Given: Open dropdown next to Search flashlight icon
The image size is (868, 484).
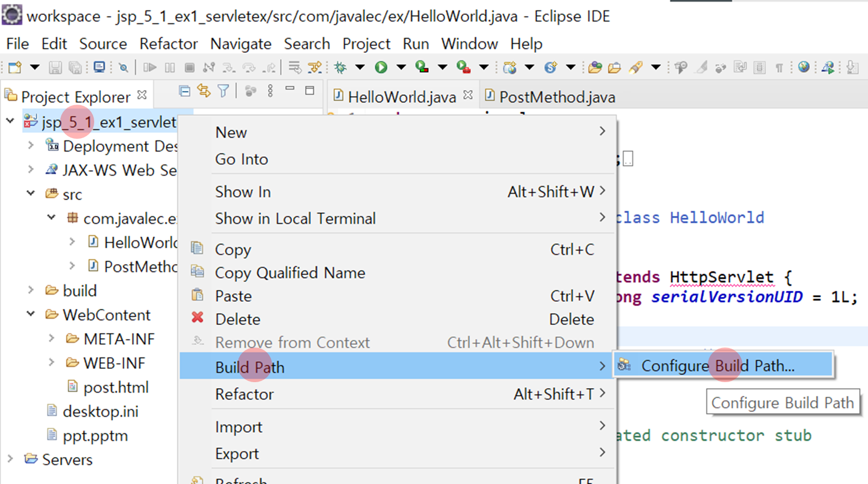Looking at the screenshot, I should 655,67.
